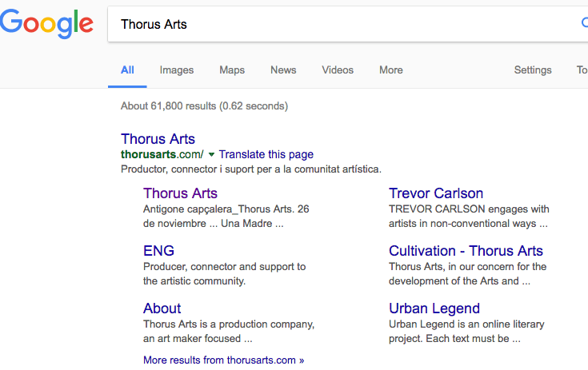Screen dimensions: 588x370
Task: Click the Thorus Arts, in our concern snippet
Action: point(468,274)
